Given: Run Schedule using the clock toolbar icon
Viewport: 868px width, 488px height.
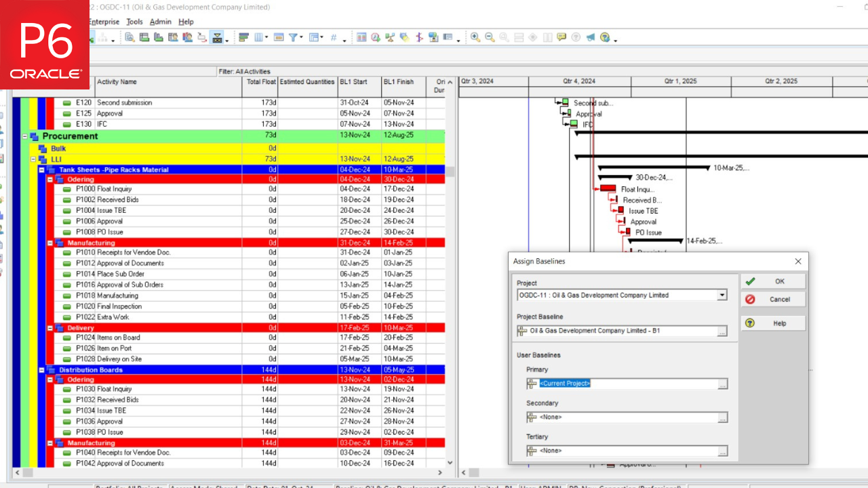Looking at the screenshot, I should click(375, 37).
